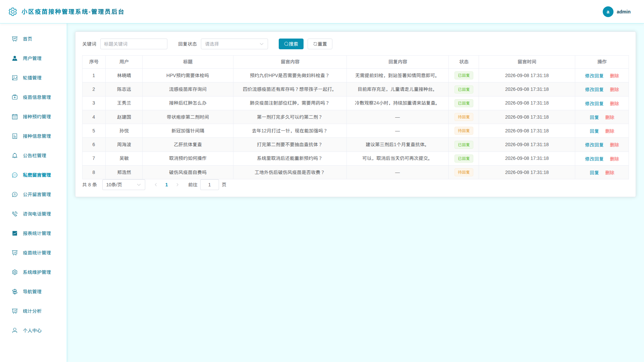The width and height of the screenshot is (644, 362).
Task: Click 修改回复 for 吴敏 row
Action: pyautogui.click(x=594, y=159)
